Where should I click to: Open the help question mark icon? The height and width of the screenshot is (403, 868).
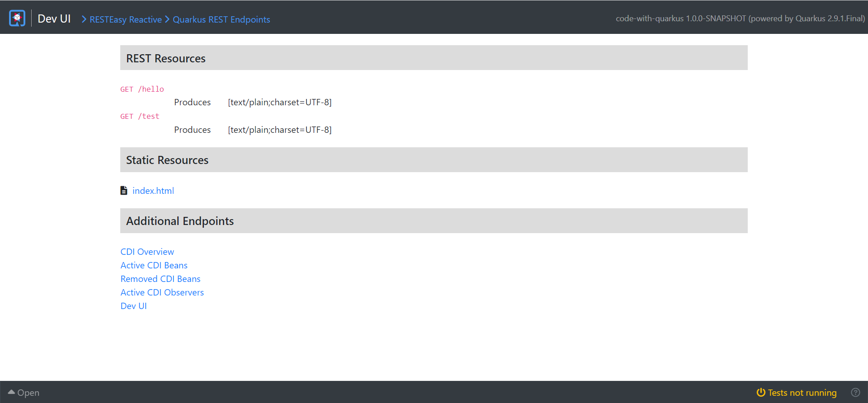pos(855,392)
